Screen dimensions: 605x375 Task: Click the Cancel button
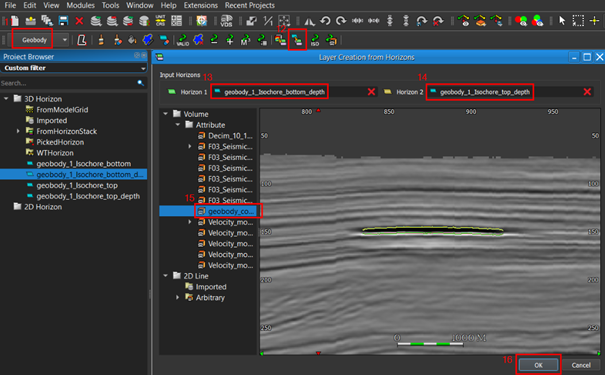581,365
